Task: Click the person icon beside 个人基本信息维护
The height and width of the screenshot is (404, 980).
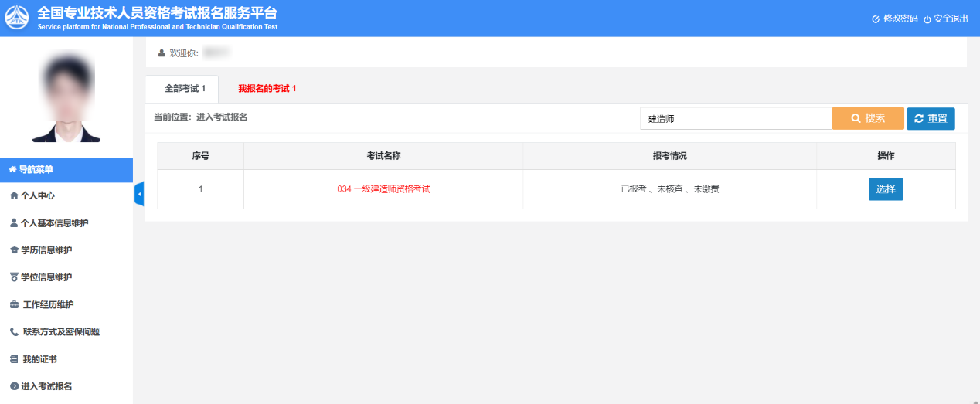Action: (x=14, y=223)
